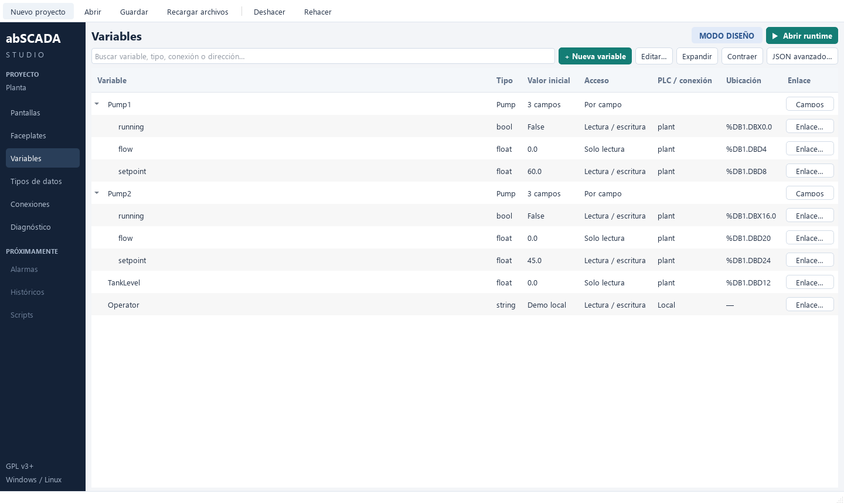Open the Pantallas section
Image resolution: width=844 pixels, height=504 pixels.
(x=43, y=113)
